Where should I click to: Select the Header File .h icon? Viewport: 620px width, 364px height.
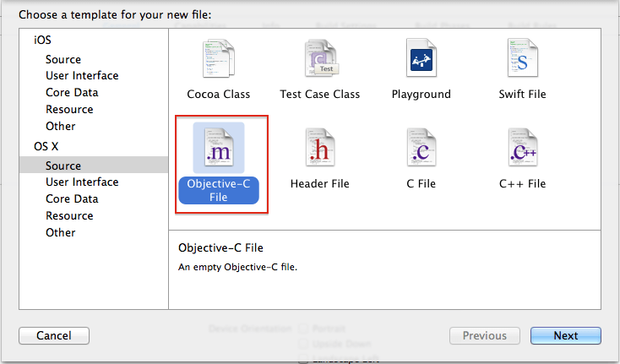(x=320, y=148)
